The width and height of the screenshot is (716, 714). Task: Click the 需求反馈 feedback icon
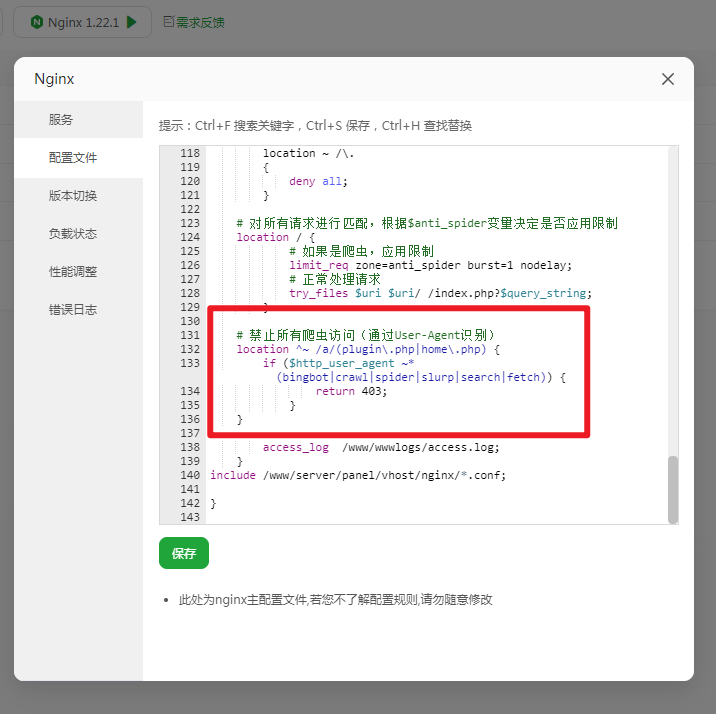tap(168, 22)
